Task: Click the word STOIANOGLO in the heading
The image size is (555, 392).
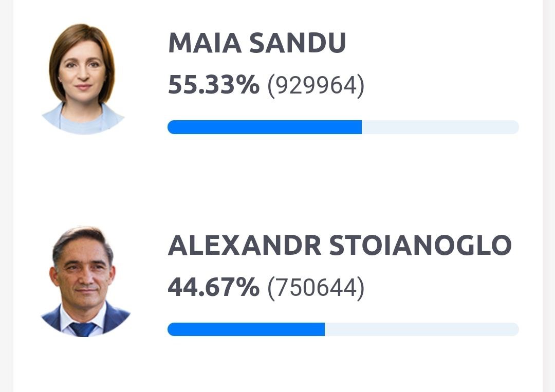Action: [420, 246]
